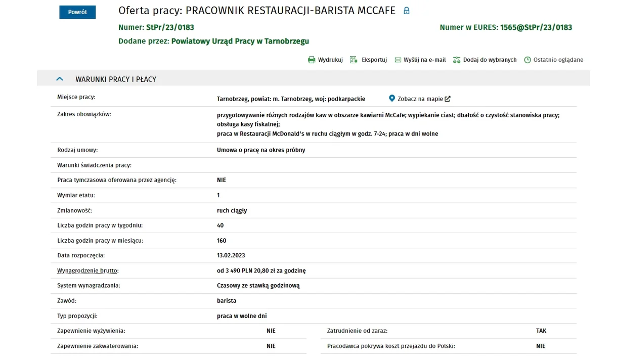The image size is (617, 364).
Task: Click the Dodaj do wybranych icon
Action: pyautogui.click(x=457, y=60)
